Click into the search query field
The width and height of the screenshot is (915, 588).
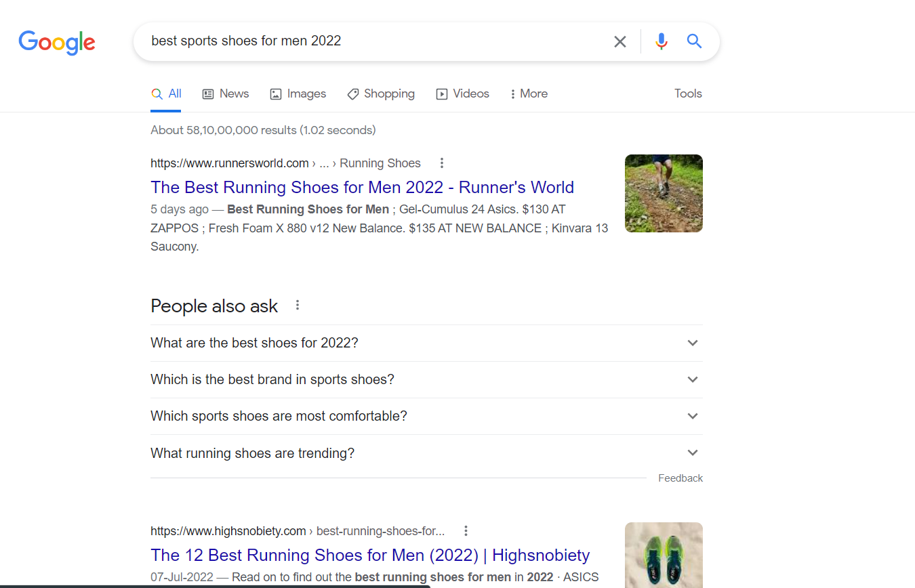[376, 41]
